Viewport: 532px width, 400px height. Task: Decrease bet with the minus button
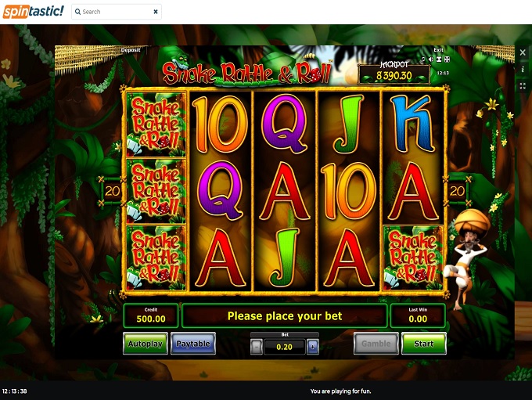[257, 347]
